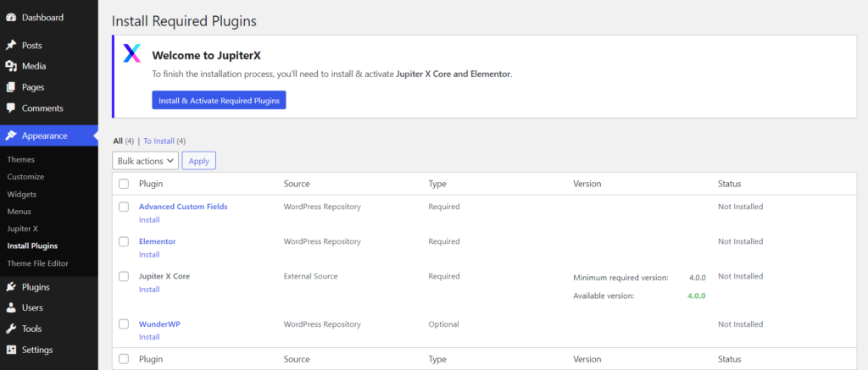Open the WunderWP plugin link
The image size is (868, 370).
click(159, 324)
